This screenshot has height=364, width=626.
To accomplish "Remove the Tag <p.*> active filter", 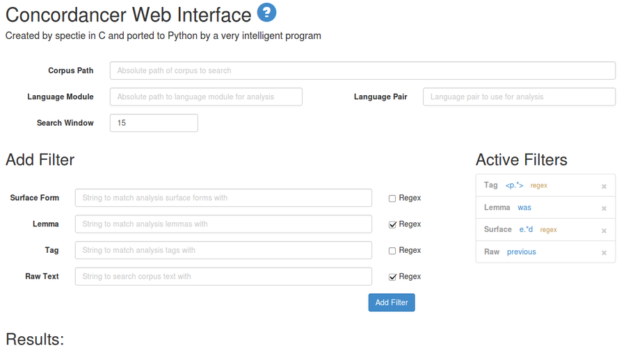I will coord(604,186).
